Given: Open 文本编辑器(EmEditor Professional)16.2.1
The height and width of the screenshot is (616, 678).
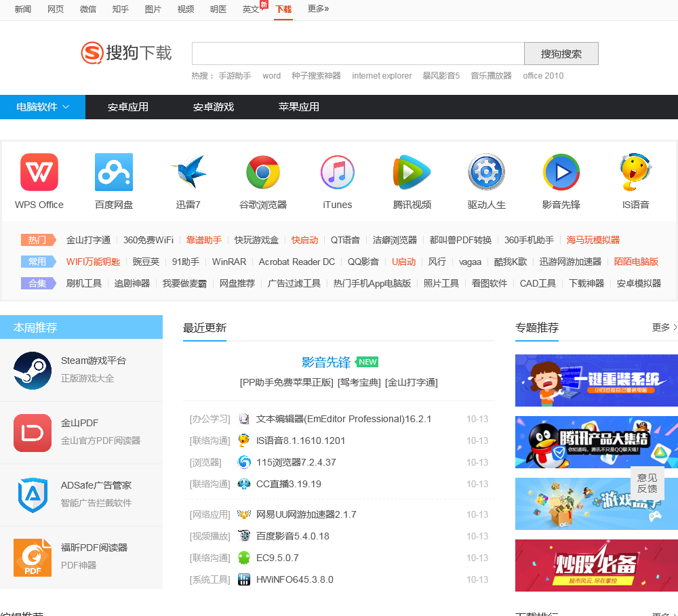Looking at the screenshot, I should [x=344, y=419].
